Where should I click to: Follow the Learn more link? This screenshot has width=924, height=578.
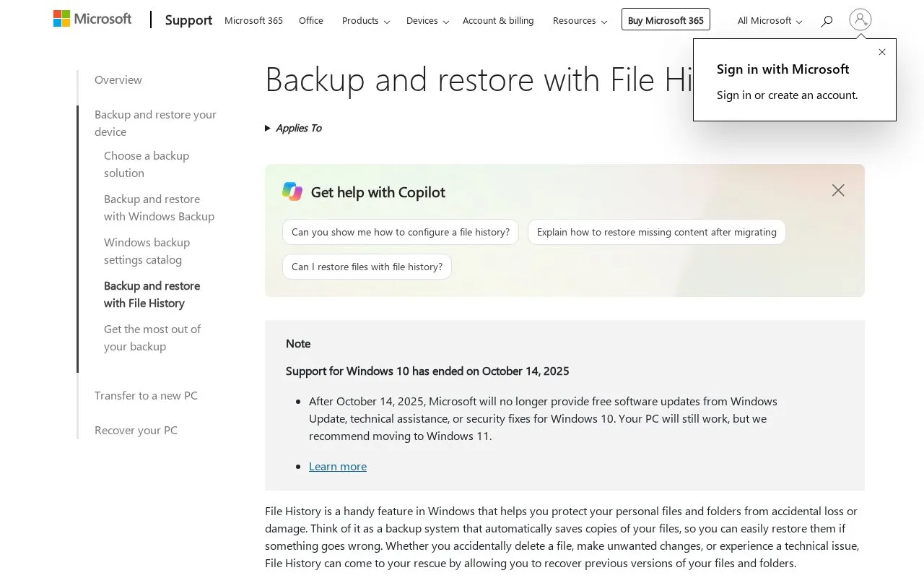tap(338, 466)
